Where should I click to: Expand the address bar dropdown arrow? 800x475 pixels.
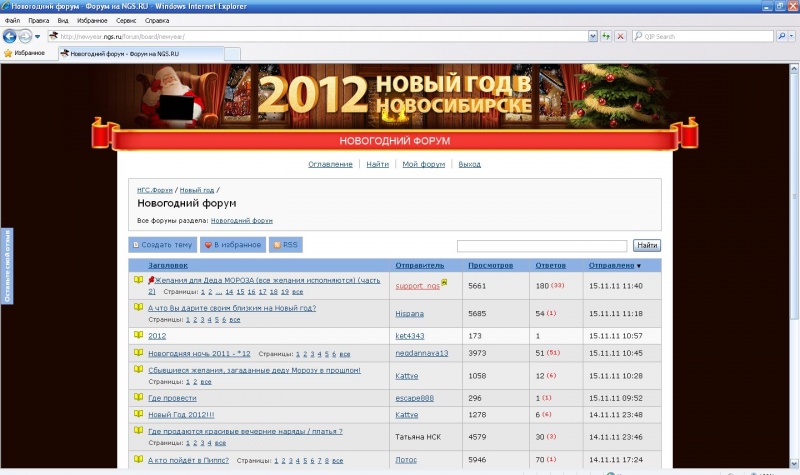pyautogui.click(x=590, y=36)
